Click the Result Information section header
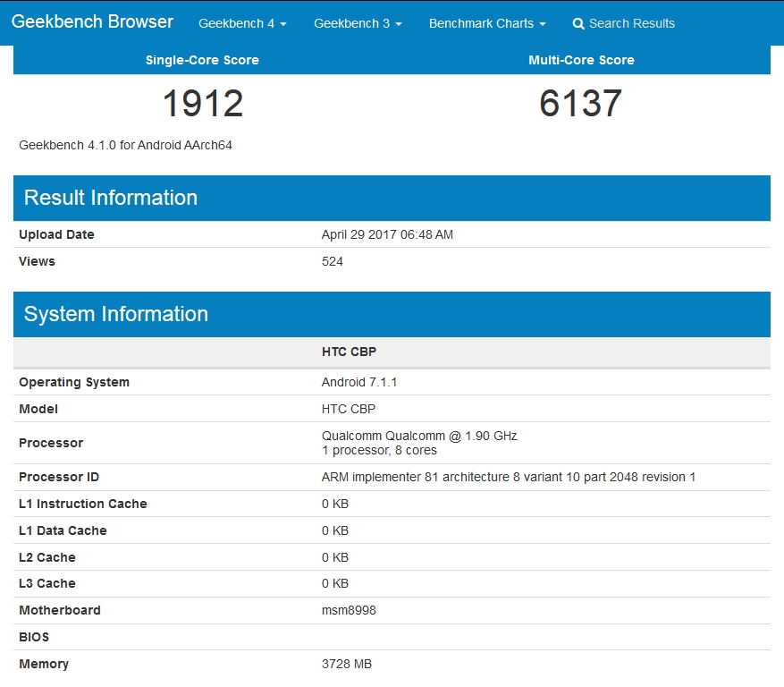Viewport: 784px width, 687px height. coord(392,198)
